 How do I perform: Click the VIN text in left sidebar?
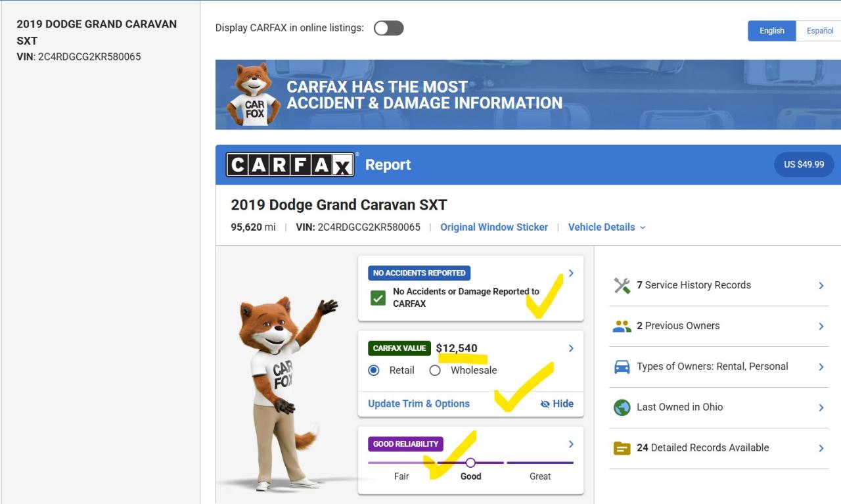point(79,57)
